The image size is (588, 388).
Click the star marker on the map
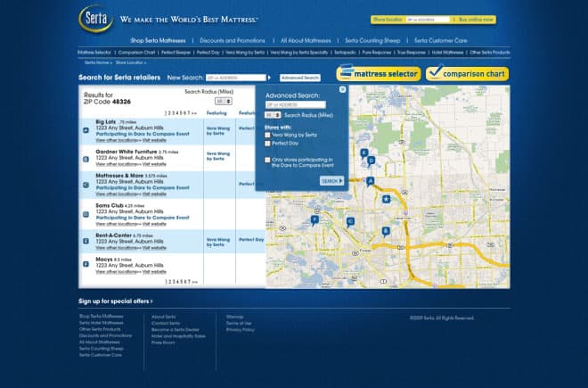pos(387,199)
